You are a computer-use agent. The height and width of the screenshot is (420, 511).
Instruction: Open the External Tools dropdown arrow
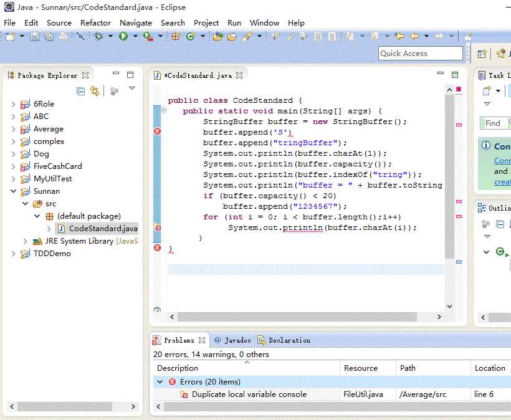[160, 36]
